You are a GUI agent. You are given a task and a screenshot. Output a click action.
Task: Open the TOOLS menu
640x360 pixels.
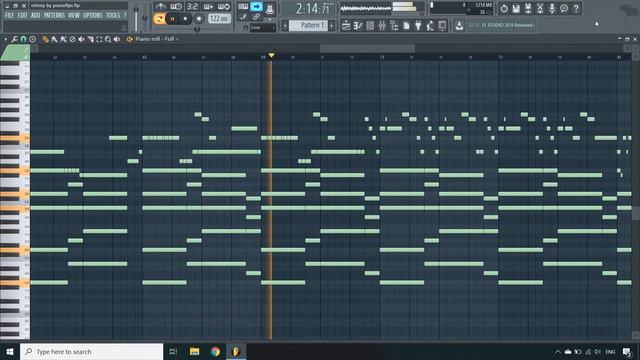click(x=113, y=15)
